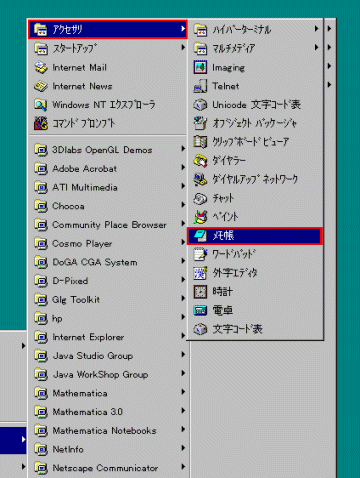Click the ワードパッド WordPad icon

(200, 254)
